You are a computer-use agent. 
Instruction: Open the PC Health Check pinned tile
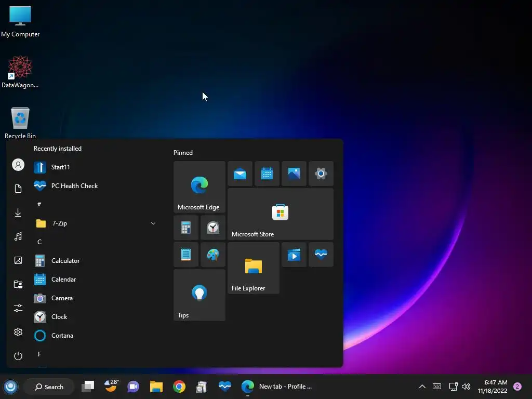coord(321,255)
